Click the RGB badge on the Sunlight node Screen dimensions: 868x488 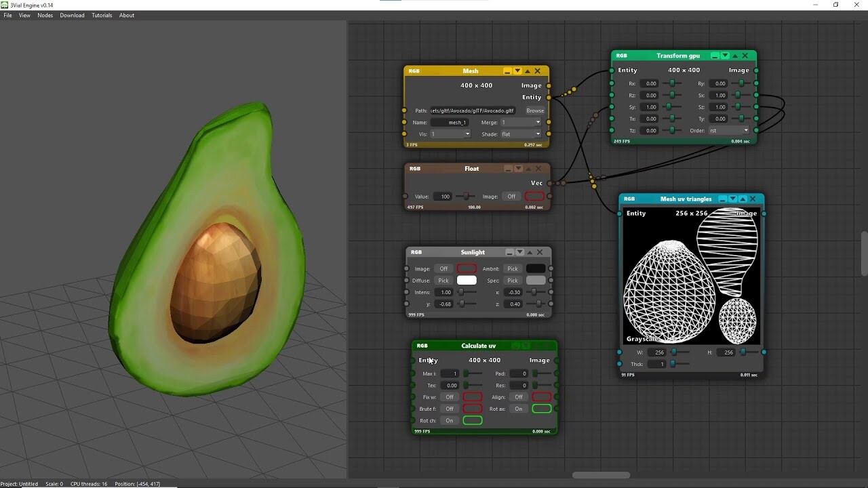click(416, 252)
